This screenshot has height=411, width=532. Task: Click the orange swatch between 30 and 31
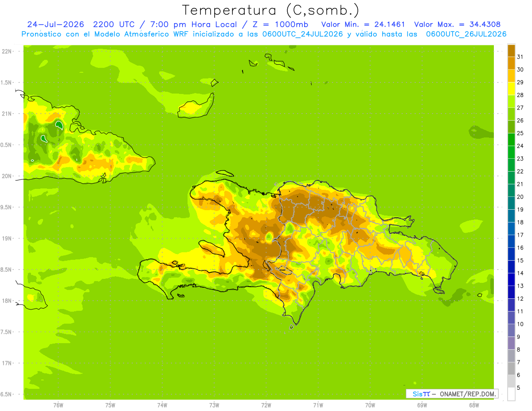click(x=511, y=63)
